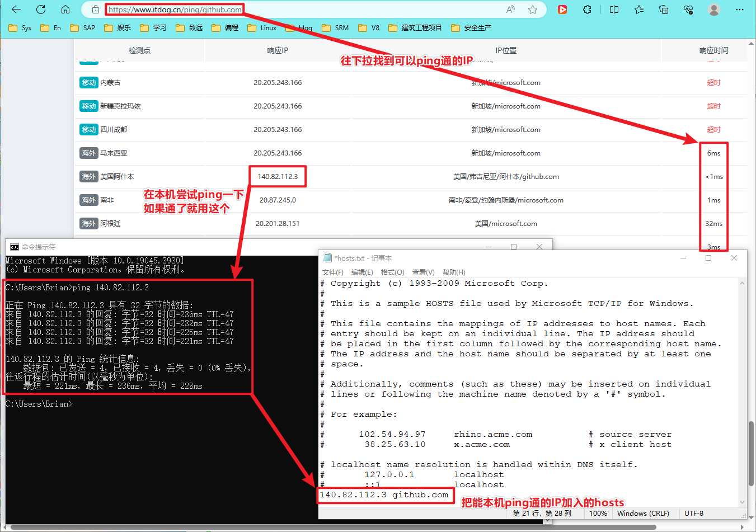This screenshot has width=756, height=532.
Task: Open the 帮助(H) menu in Notepad
Action: click(x=454, y=272)
